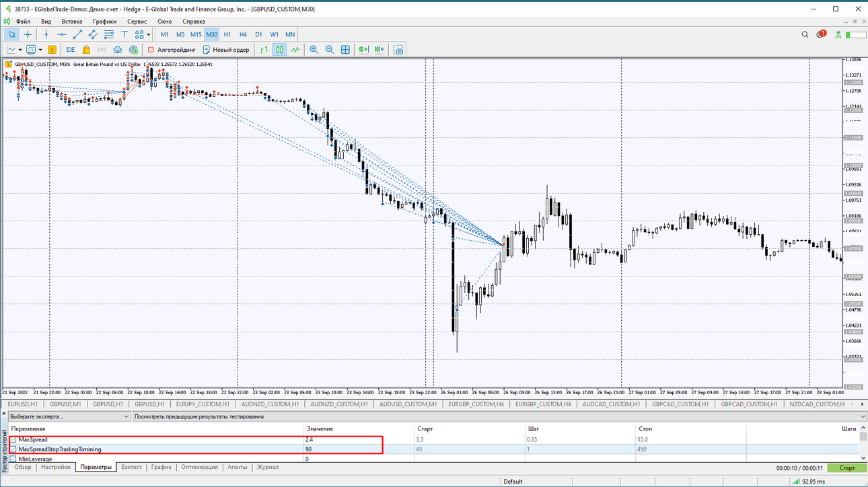Select the vertical line drawing tool
This screenshot has height=487, width=868.
(46, 34)
